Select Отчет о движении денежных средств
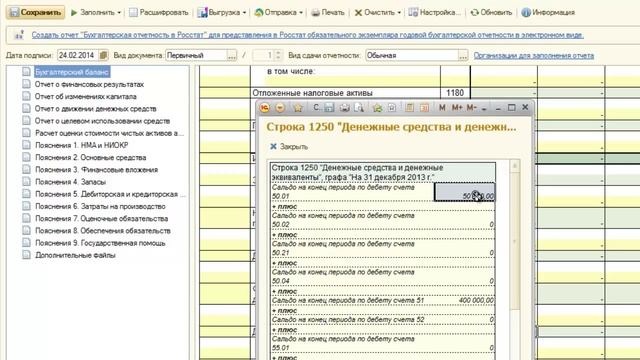Screen dimensions: 640x360 [x=96, y=109]
